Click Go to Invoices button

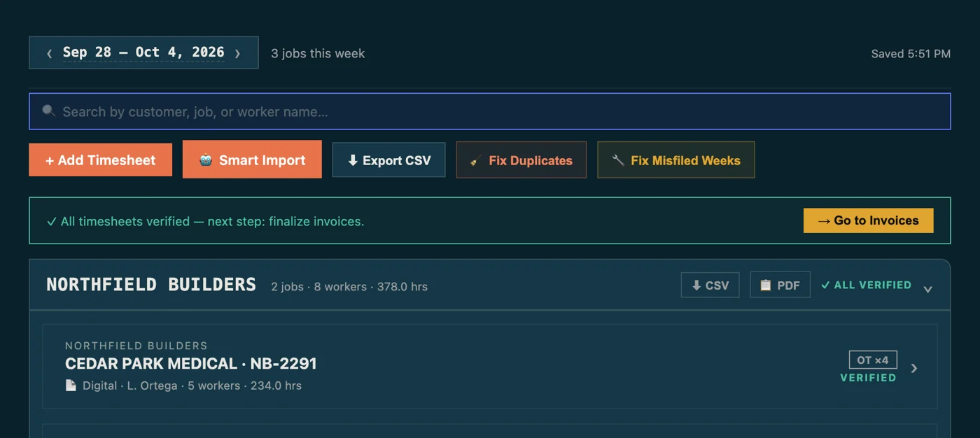868,220
